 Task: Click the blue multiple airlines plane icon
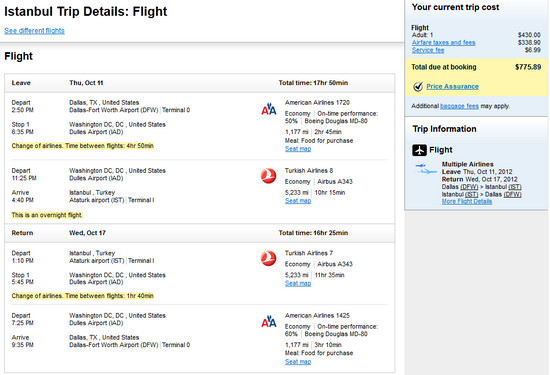[426, 169]
